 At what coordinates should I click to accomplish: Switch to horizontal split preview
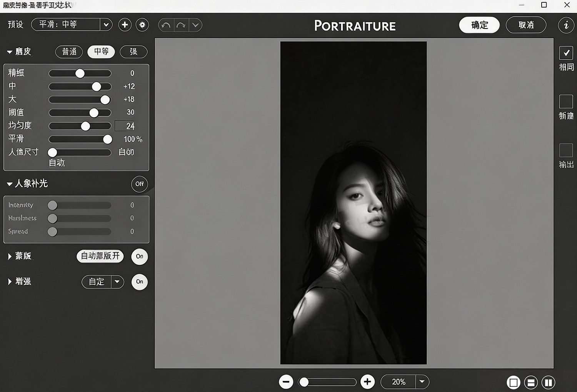531,382
